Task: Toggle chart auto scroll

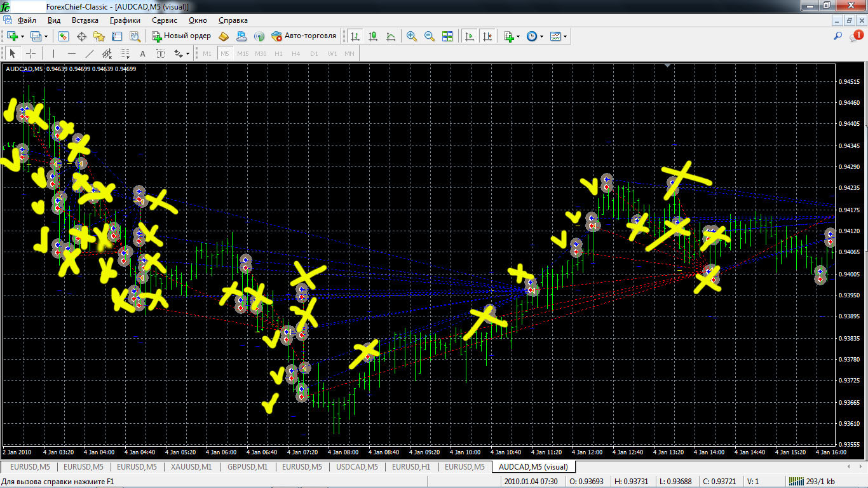Action: pos(470,36)
